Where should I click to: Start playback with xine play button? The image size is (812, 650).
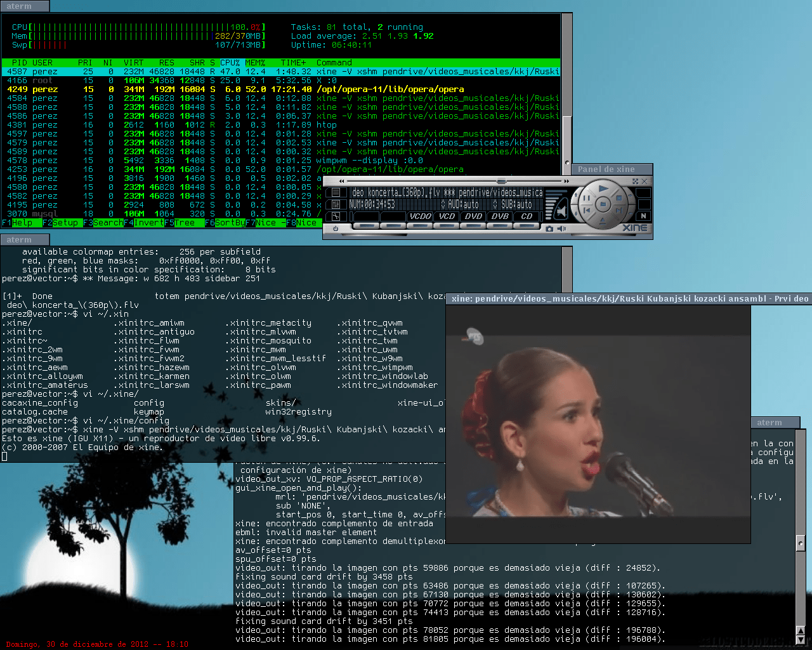click(603, 189)
